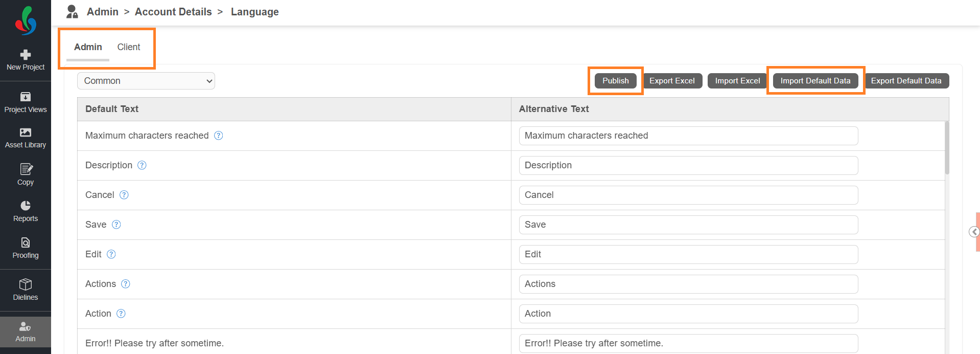Edit alternative text field for Actions

click(688, 284)
